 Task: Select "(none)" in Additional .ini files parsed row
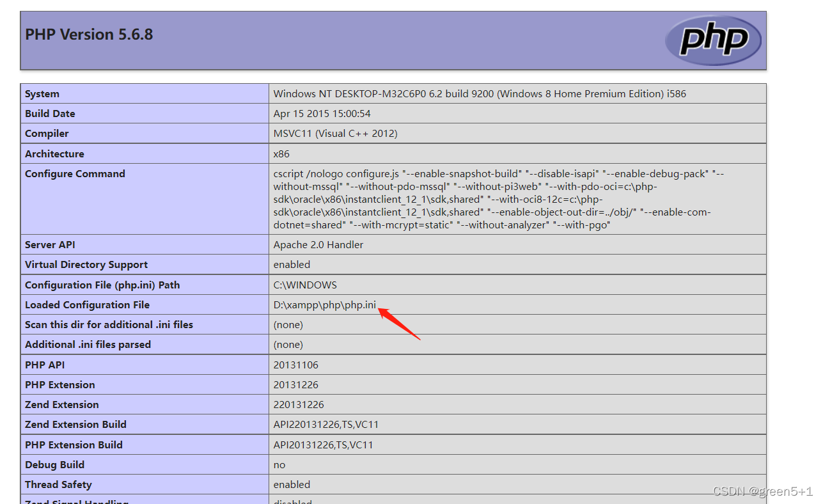click(288, 345)
